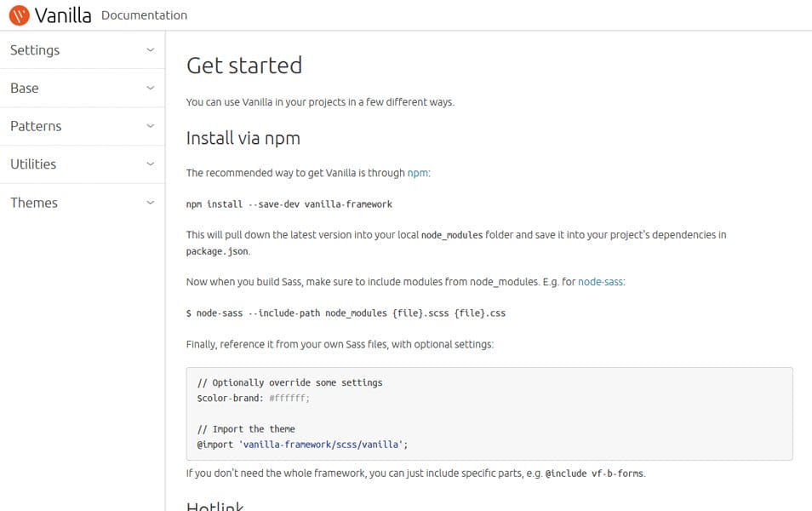
Task: Follow the node-sass link
Action: coord(600,282)
